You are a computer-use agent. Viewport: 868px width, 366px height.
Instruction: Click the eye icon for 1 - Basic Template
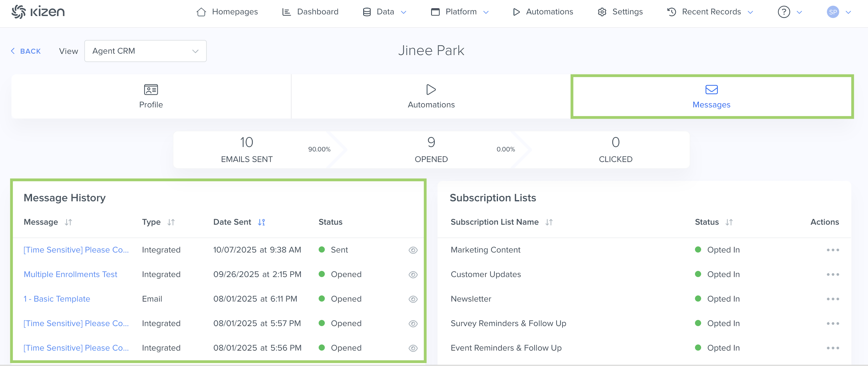(413, 299)
